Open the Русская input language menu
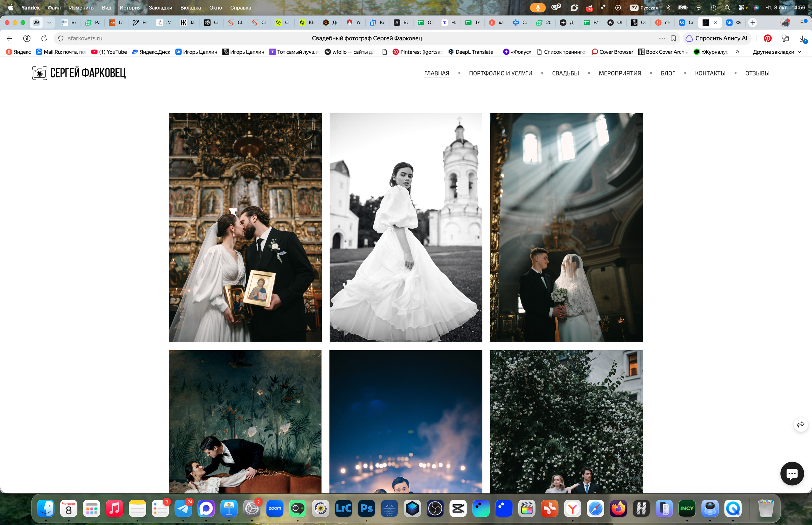This screenshot has width=812, height=525. pyautogui.click(x=644, y=8)
